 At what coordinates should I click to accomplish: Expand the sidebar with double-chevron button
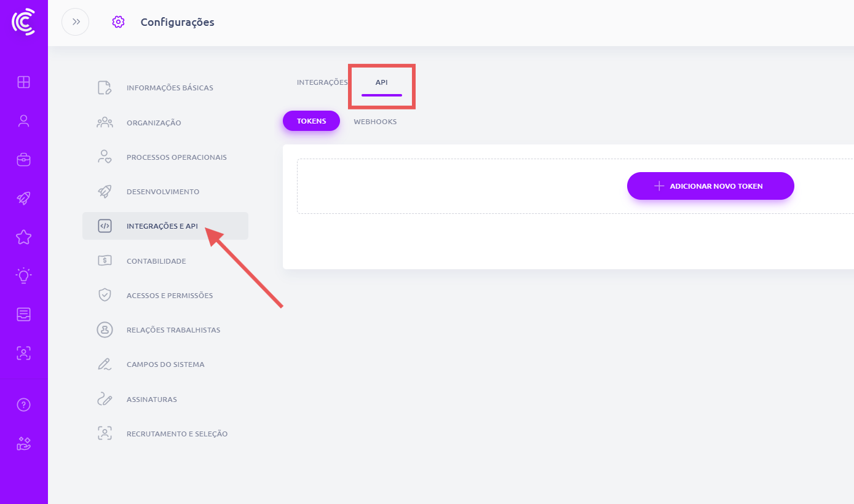(x=76, y=22)
